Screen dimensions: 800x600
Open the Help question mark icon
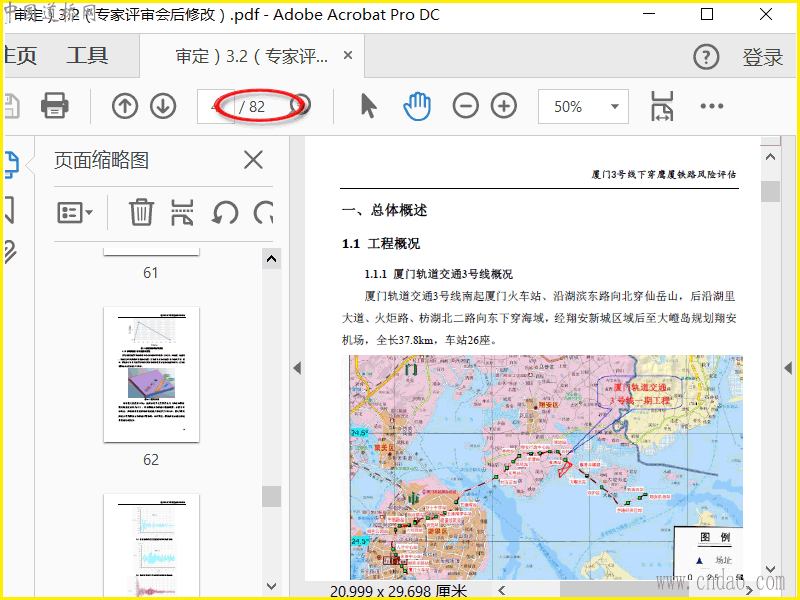point(706,57)
